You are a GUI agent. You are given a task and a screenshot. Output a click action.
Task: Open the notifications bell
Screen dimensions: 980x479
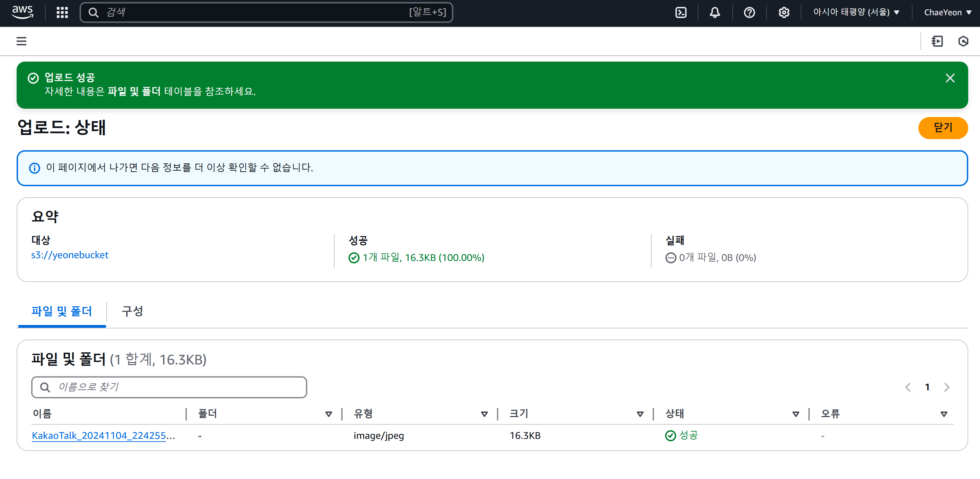click(715, 12)
